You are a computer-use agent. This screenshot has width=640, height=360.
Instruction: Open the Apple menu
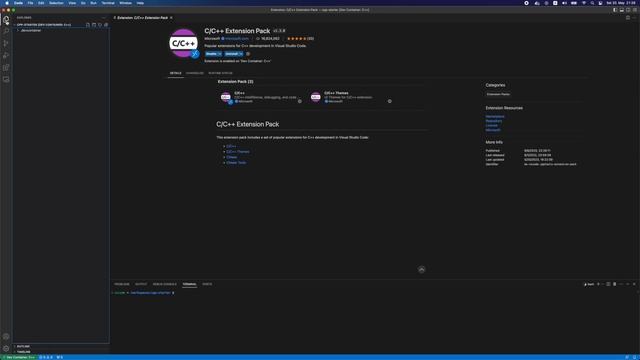point(7,3)
